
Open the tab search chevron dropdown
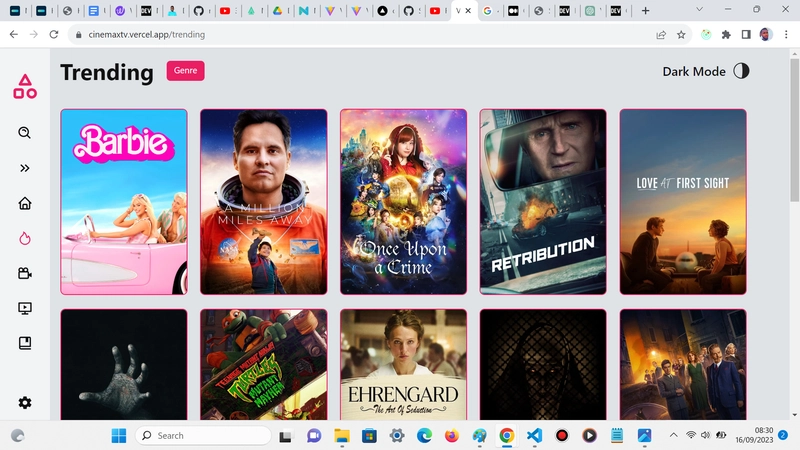699,10
